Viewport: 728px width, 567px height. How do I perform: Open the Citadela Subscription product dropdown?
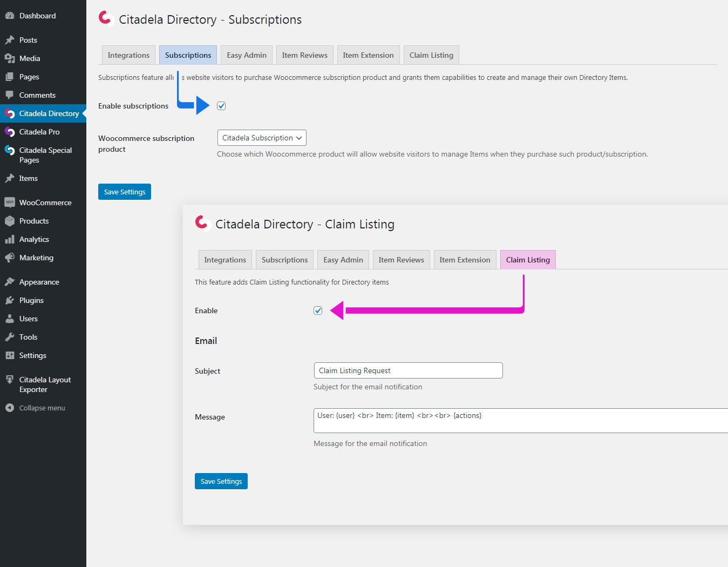coord(262,138)
